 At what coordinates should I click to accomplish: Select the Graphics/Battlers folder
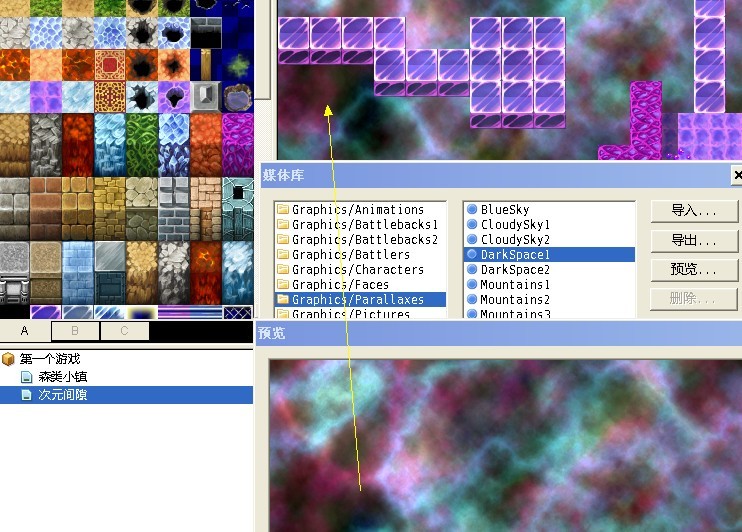[x=360, y=255]
